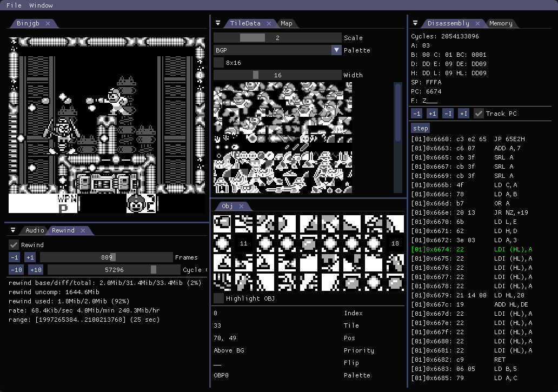Click the +10 Cycle button

point(36,270)
